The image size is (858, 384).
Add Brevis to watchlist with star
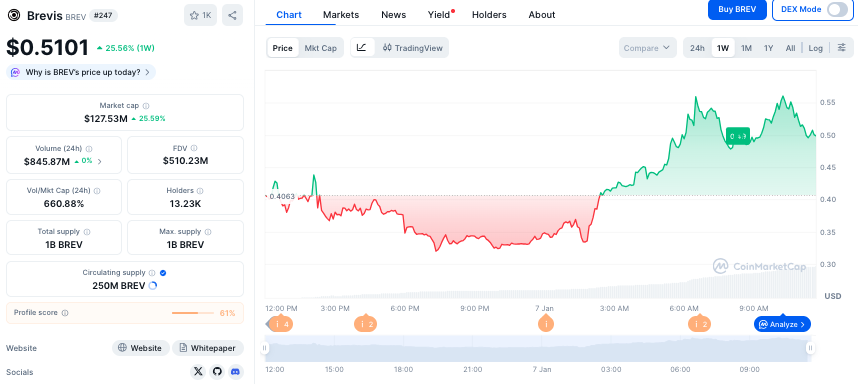[200, 15]
